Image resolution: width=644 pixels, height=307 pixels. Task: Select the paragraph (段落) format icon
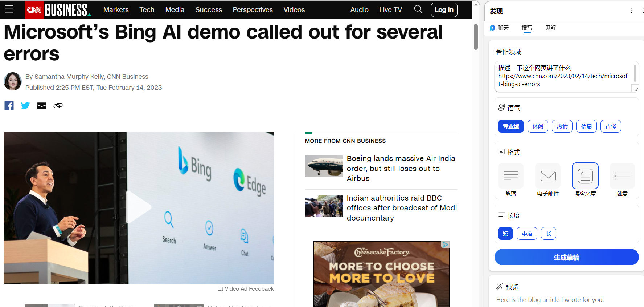click(511, 176)
